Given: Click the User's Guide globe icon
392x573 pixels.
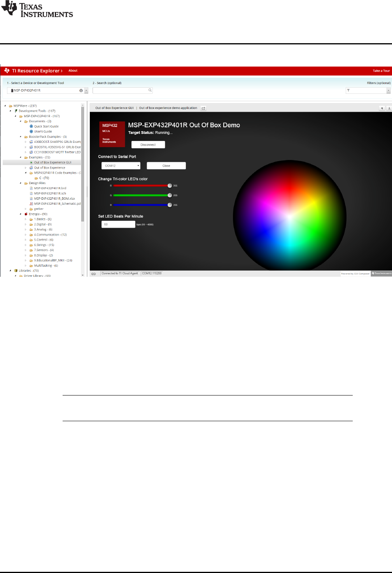Looking at the screenshot, I should tap(31, 132).
